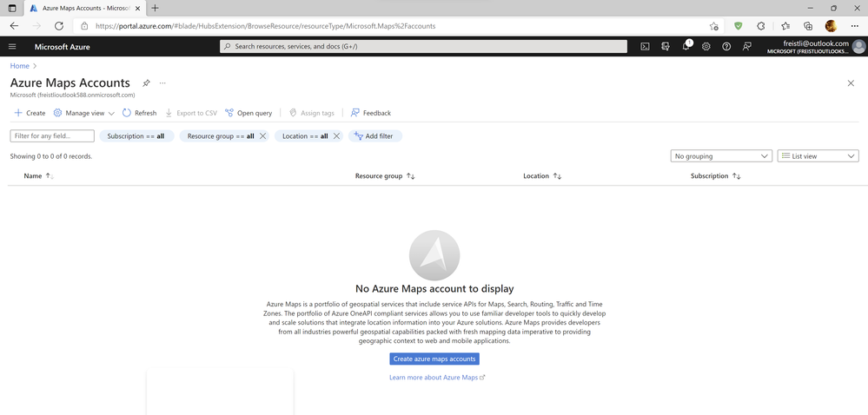Click Open query
Image resolution: width=868 pixels, height=415 pixels.
(x=248, y=113)
